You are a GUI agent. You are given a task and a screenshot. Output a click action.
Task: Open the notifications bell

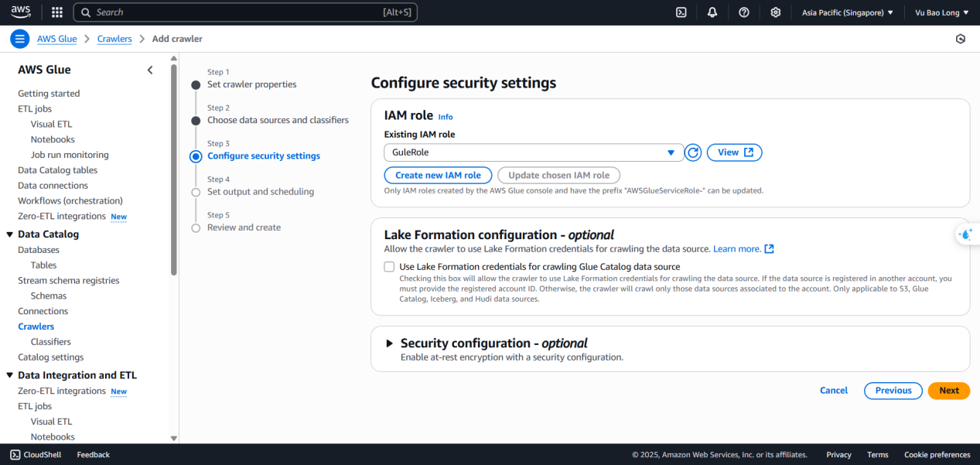(x=712, y=12)
